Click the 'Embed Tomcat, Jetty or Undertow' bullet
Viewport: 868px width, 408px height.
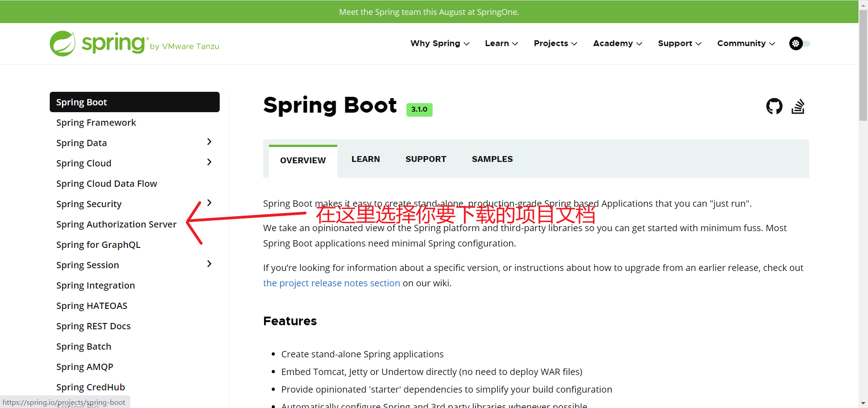coord(432,372)
